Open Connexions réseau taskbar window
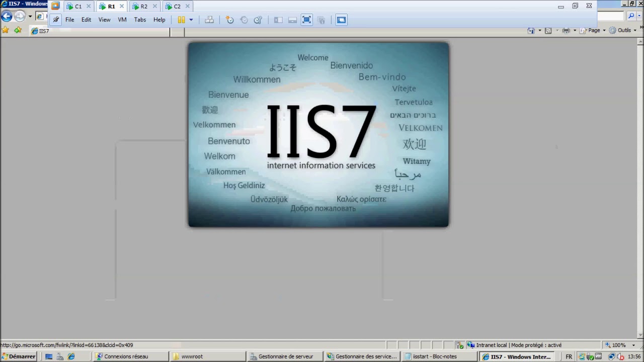644x362 pixels. coord(131,356)
